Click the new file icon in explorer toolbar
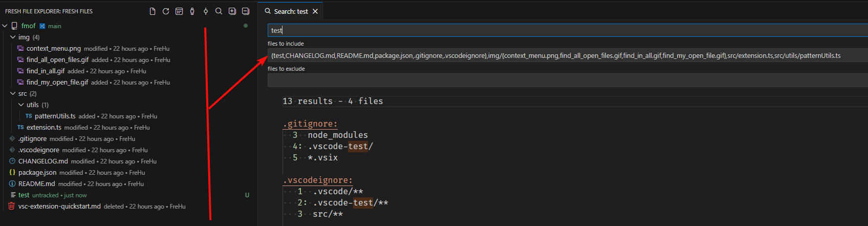868x226 pixels. [153, 11]
